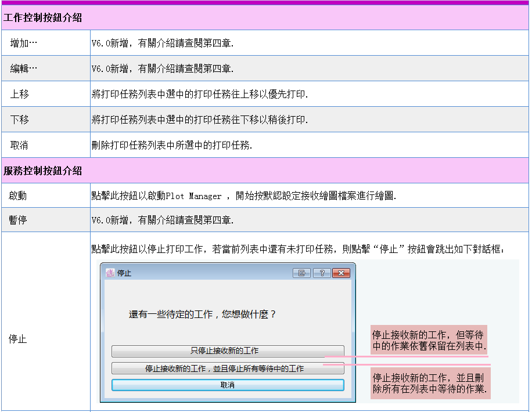Click the question mark help button in dialog
The height and width of the screenshot is (412, 532).
pos(322,273)
